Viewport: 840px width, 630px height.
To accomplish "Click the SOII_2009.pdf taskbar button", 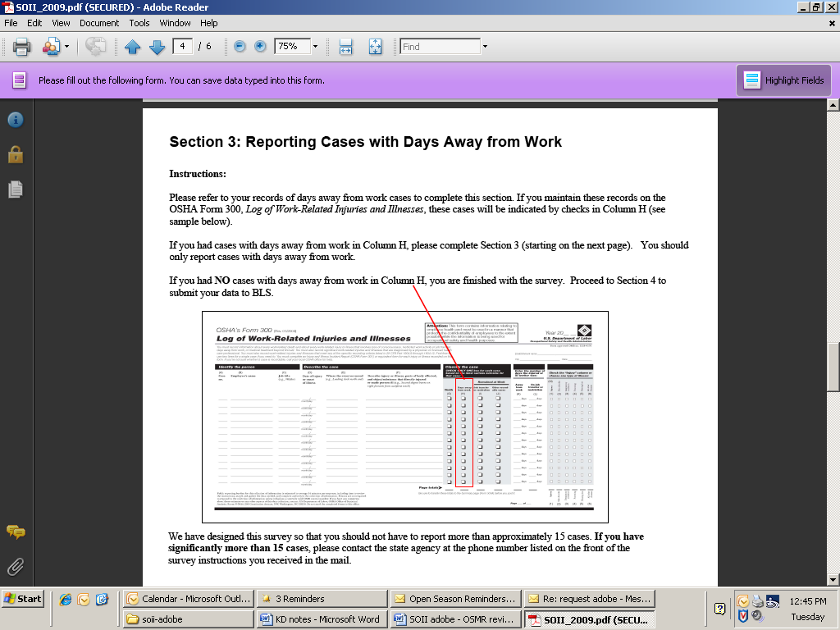I will coord(590,619).
